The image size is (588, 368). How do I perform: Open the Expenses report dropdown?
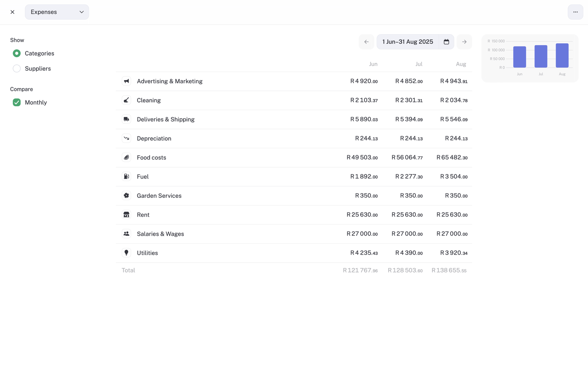tap(57, 12)
